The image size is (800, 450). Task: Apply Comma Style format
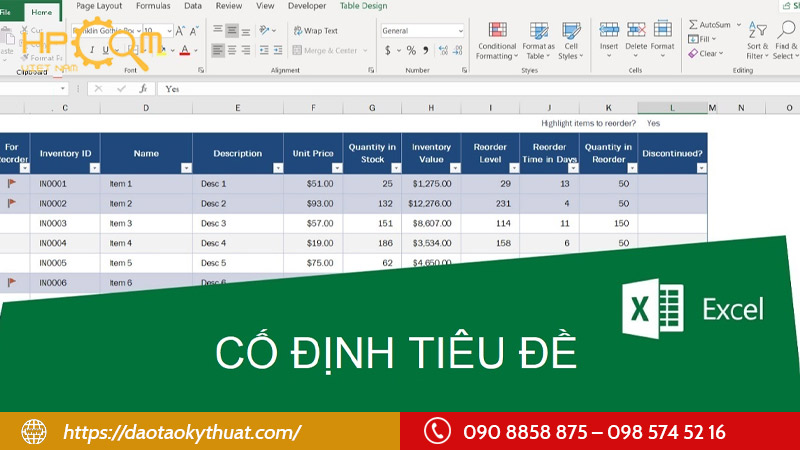426,50
